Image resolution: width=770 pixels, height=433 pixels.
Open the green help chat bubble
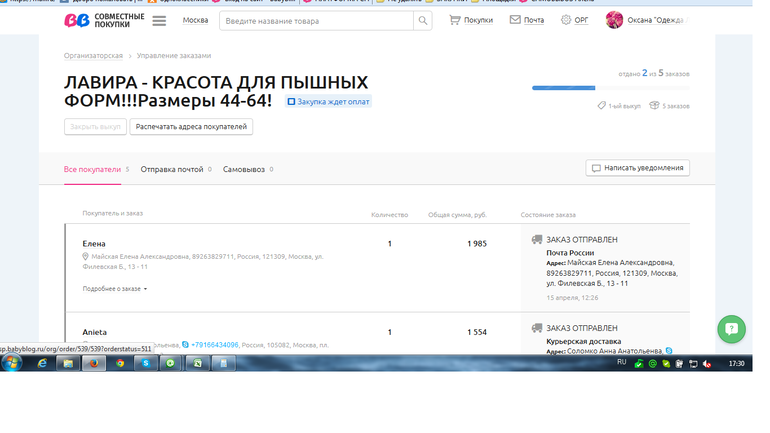pyautogui.click(x=731, y=329)
